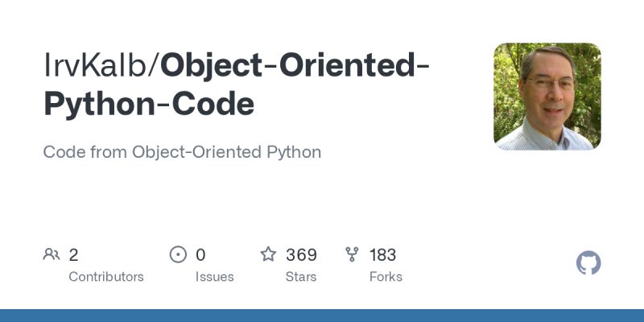The image size is (644, 322).
Task: Click the GitHub Octocat logo
Action: 588,263
